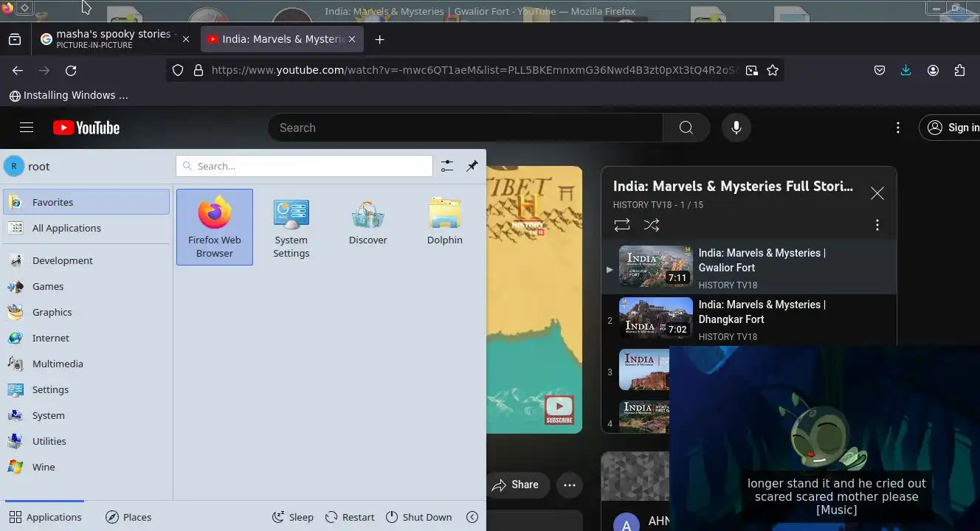Open the Games category
The width and height of the screenshot is (980, 531).
[x=86, y=286]
